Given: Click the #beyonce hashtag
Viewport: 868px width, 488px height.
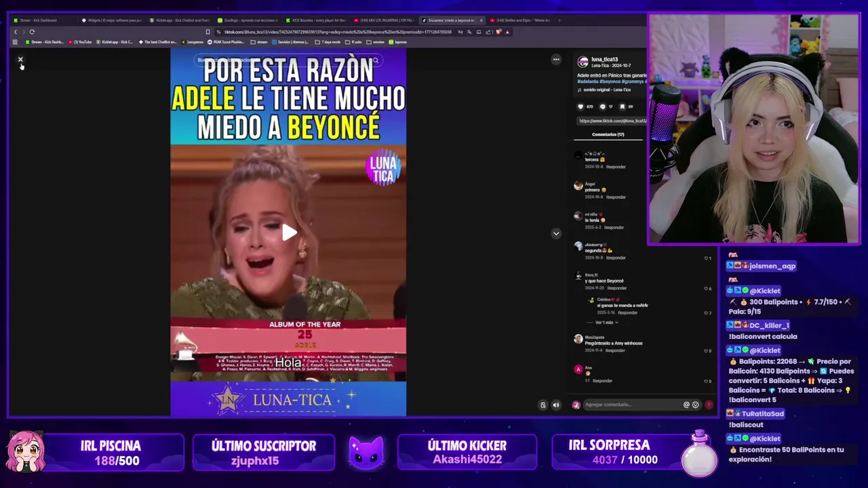Looking at the screenshot, I should click(610, 81).
